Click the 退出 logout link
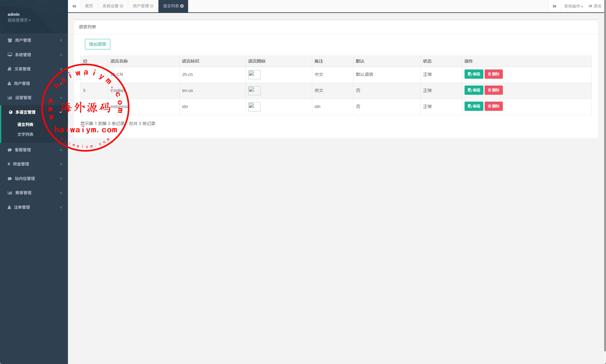 pyautogui.click(x=595, y=6)
